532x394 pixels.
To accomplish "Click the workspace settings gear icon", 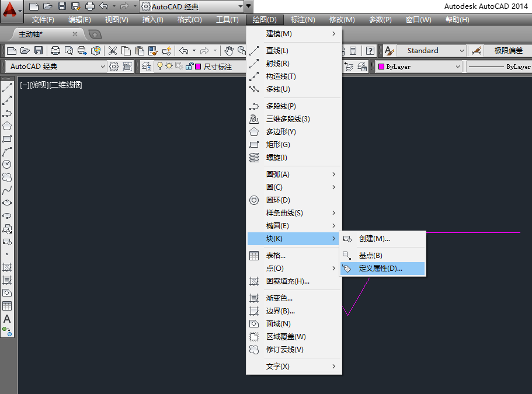I will (x=114, y=67).
